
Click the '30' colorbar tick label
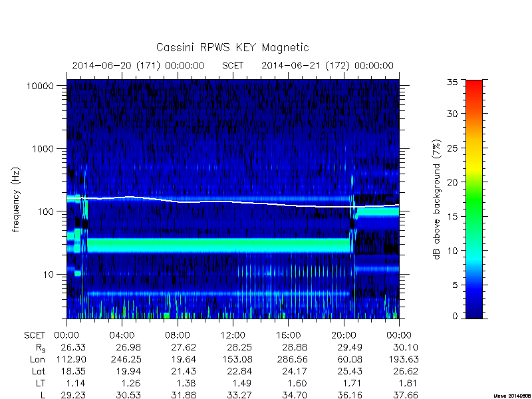click(x=452, y=114)
